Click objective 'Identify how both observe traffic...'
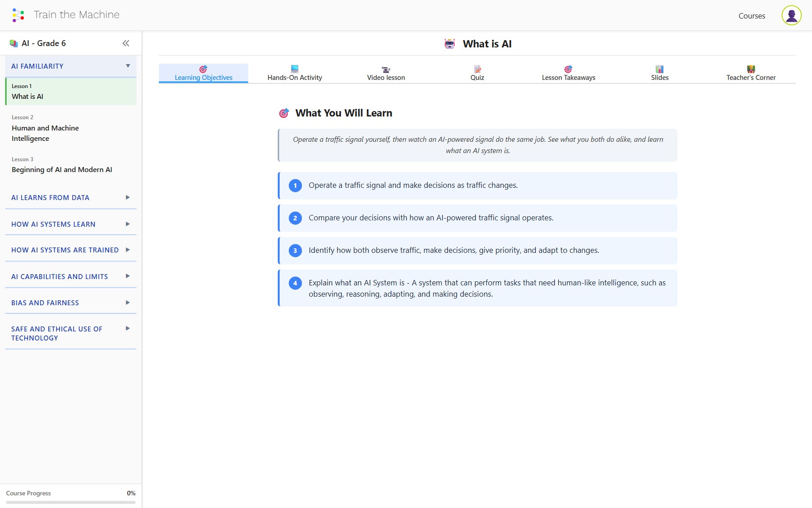Image resolution: width=812 pixels, height=508 pixels. pyautogui.click(x=478, y=251)
